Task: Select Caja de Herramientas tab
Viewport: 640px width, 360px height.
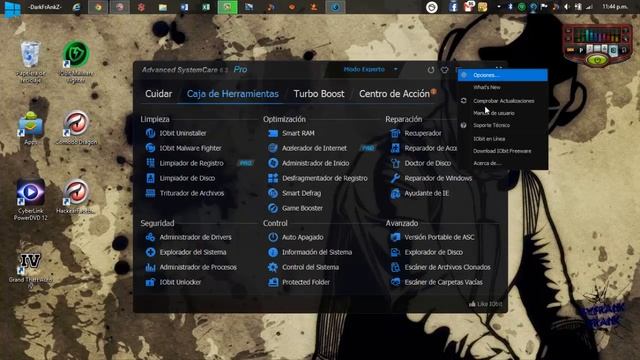Action: pos(233,94)
